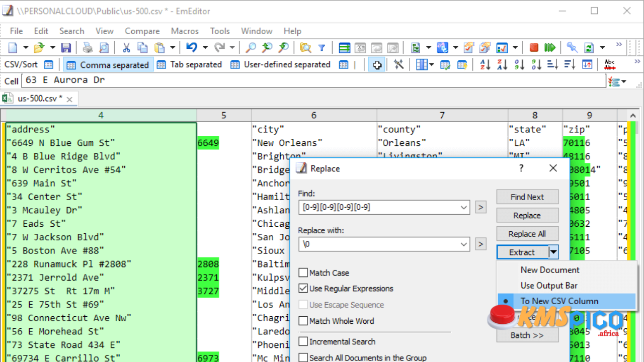Click the red Record Macro button icon
This screenshot has width=644, height=362.
534,48
